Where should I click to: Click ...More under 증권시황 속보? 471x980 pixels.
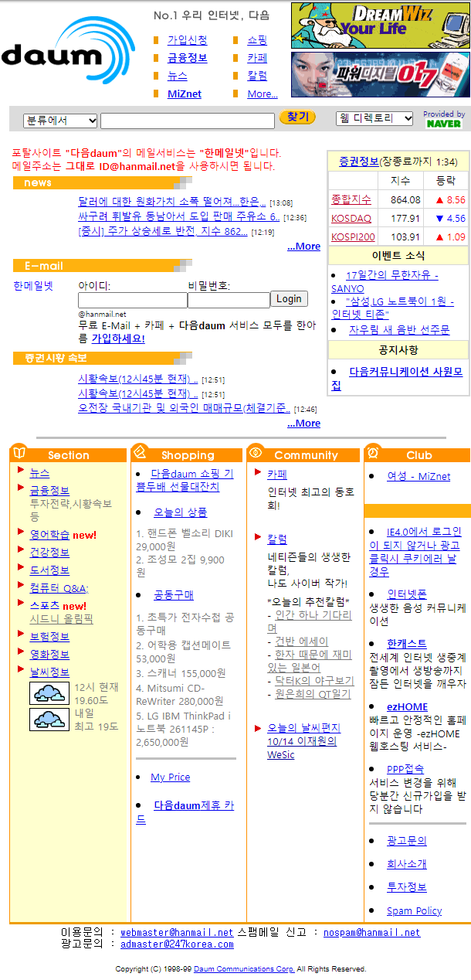[x=303, y=424]
